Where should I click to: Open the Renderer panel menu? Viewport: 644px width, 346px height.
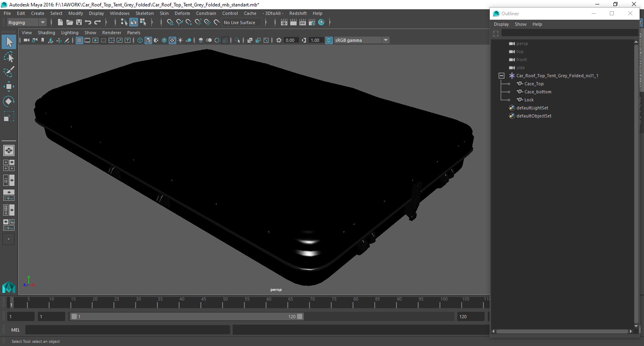pyautogui.click(x=111, y=33)
